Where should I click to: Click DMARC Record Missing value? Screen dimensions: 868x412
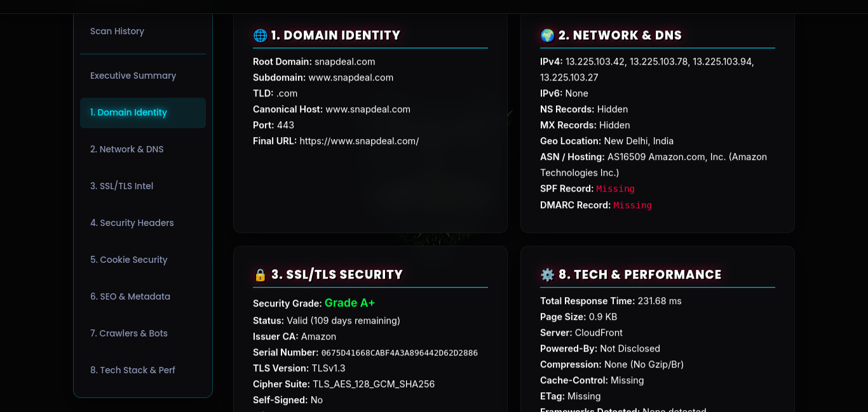(x=632, y=205)
